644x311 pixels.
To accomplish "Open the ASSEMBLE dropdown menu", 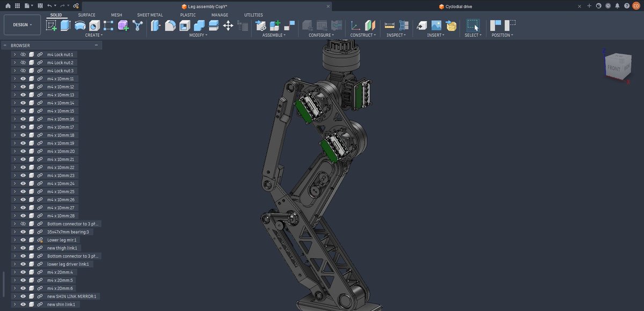I will (274, 35).
